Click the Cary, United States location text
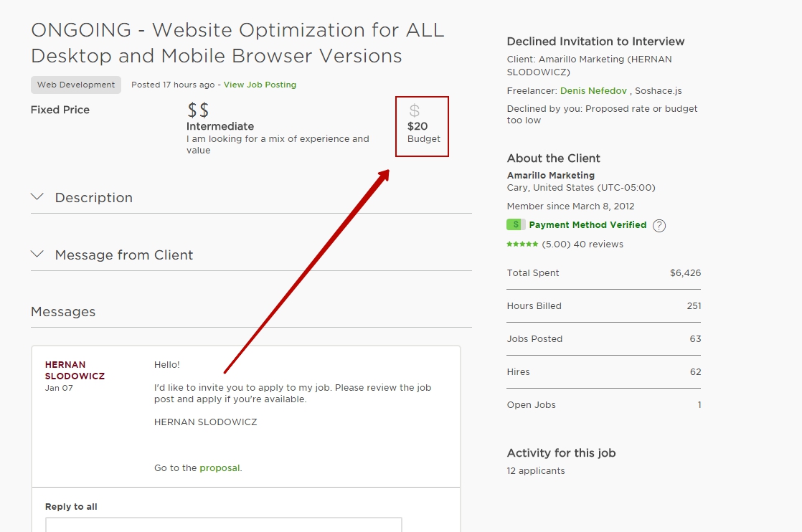The width and height of the screenshot is (802, 532). [580, 188]
